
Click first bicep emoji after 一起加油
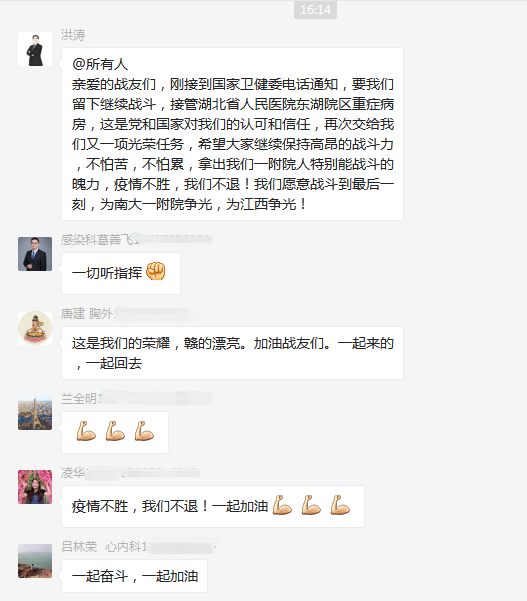(282, 505)
